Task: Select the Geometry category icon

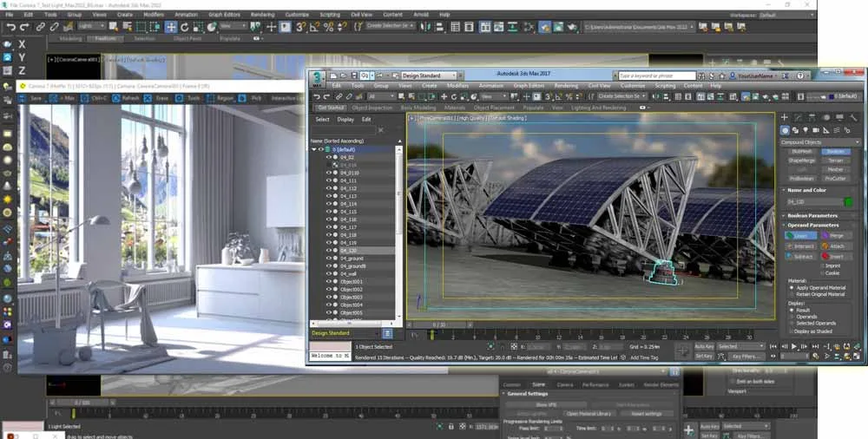Action: (785, 131)
